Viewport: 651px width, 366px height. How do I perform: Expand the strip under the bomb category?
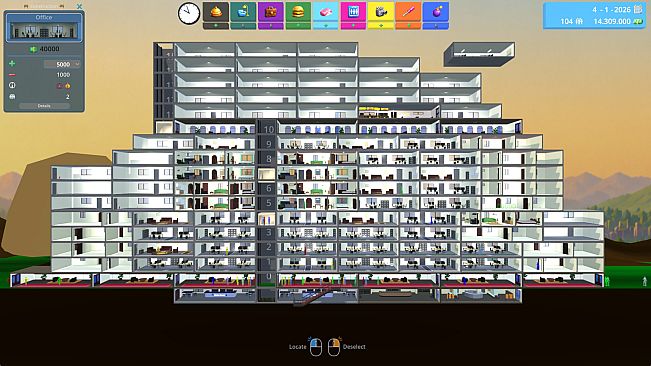tap(436, 26)
